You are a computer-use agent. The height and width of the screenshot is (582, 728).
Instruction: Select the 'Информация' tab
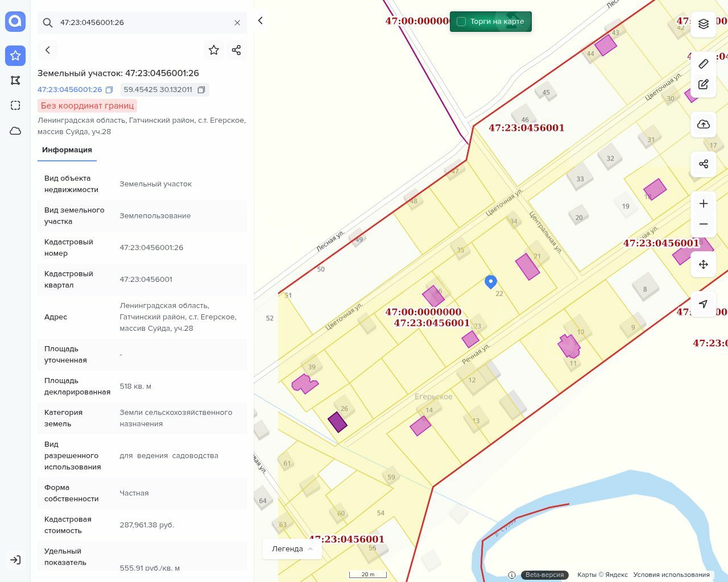67,150
